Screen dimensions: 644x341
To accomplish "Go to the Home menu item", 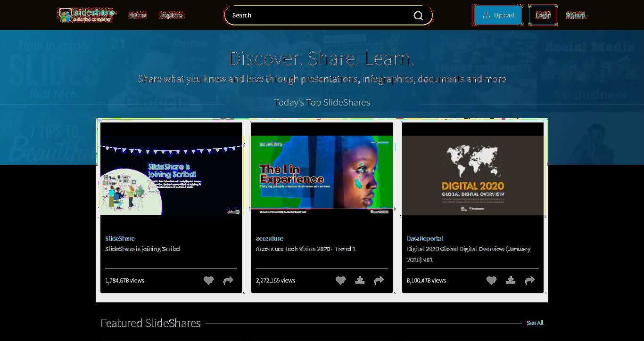I will pos(137,15).
